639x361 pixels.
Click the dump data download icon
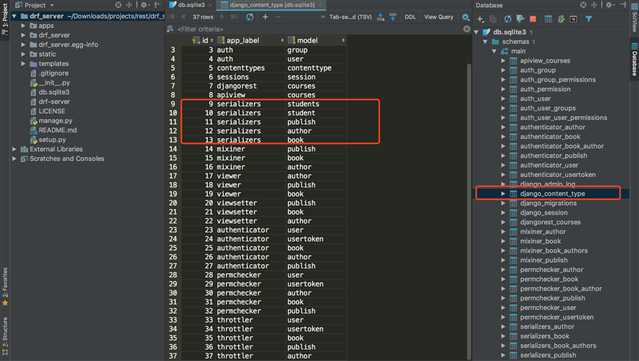381,17
